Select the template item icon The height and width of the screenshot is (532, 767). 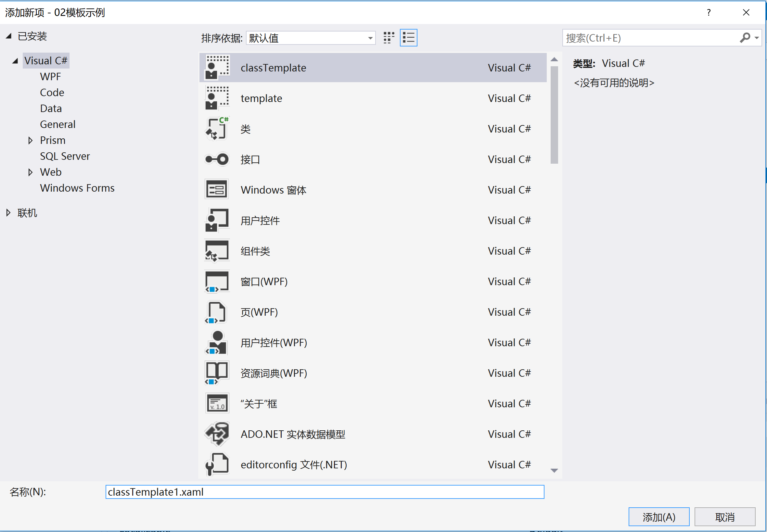tap(217, 98)
